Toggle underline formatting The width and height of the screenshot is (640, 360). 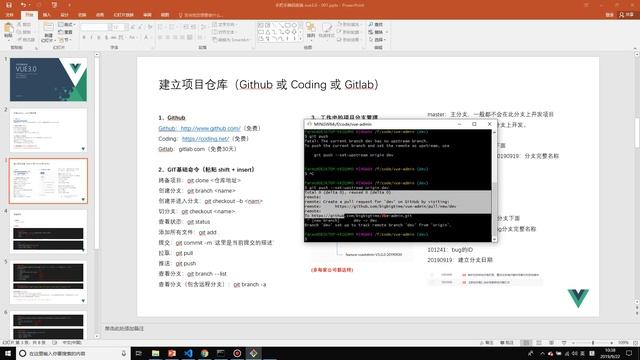98,38
